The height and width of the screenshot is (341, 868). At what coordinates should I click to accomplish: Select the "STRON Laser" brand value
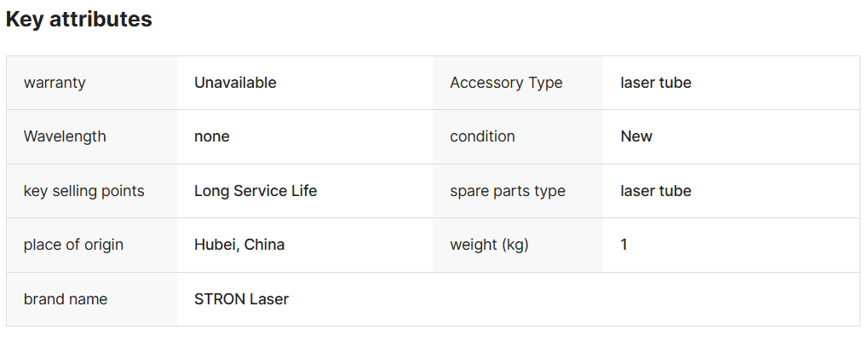tap(241, 299)
